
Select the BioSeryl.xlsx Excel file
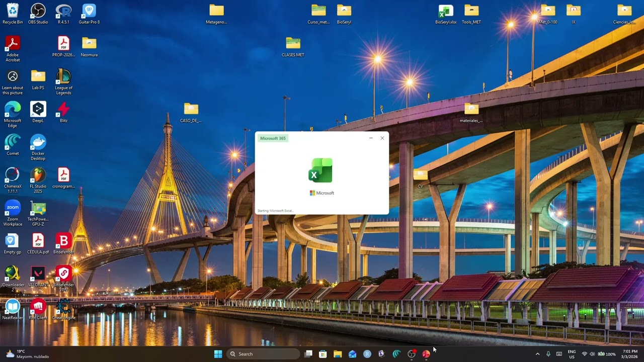tap(446, 14)
